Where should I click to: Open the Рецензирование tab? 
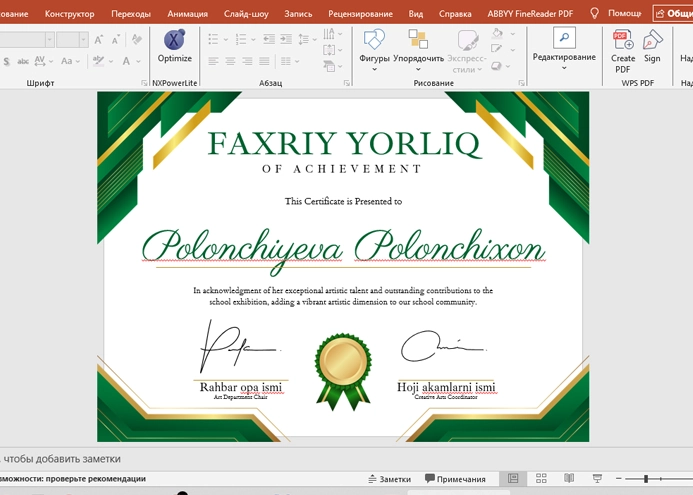(x=360, y=14)
